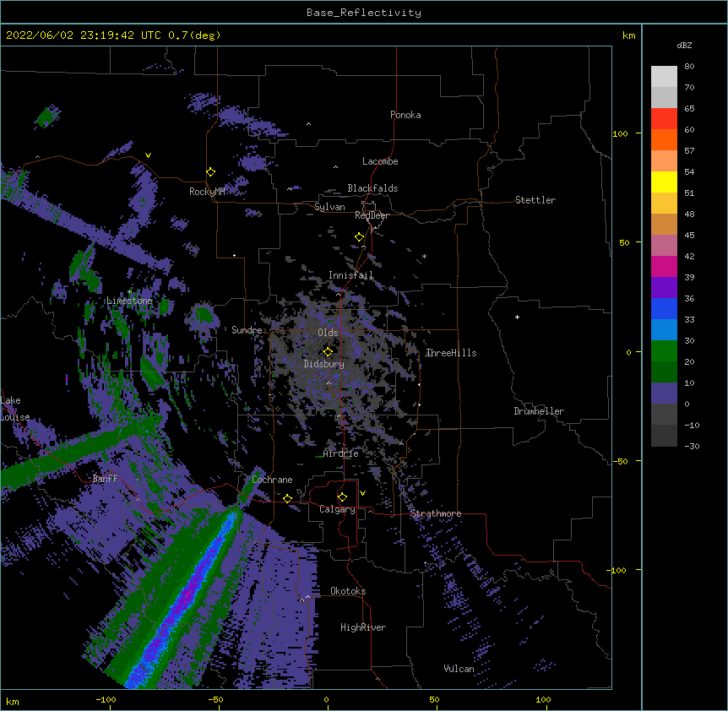This screenshot has height=711, width=728.
Task: Click the Innisfail label
Action: point(350,275)
